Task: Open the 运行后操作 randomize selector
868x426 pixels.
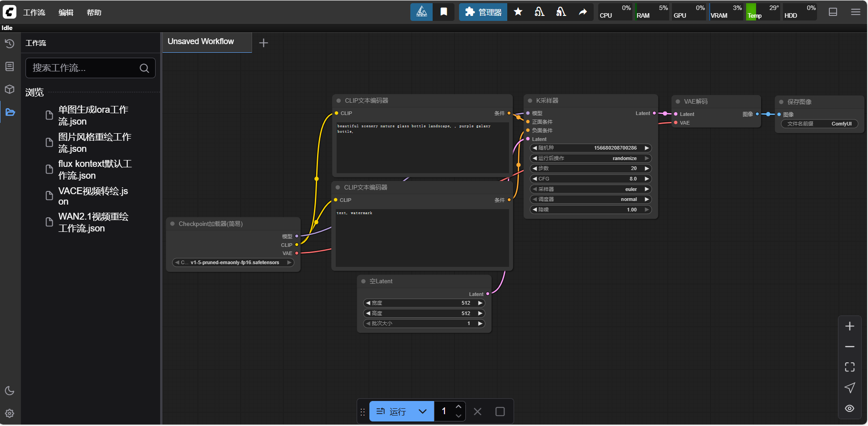Action: click(x=590, y=158)
